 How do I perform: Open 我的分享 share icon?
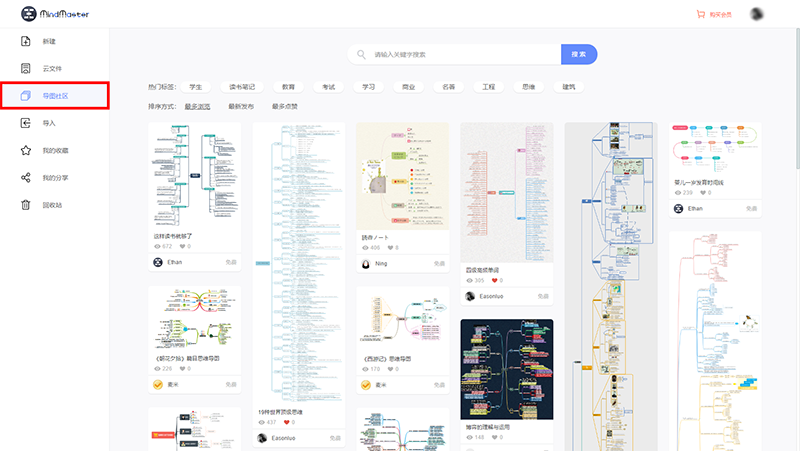coord(26,178)
